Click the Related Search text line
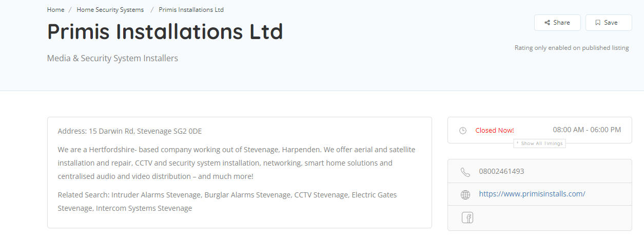This screenshot has width=644, height=235. point(227,202)
